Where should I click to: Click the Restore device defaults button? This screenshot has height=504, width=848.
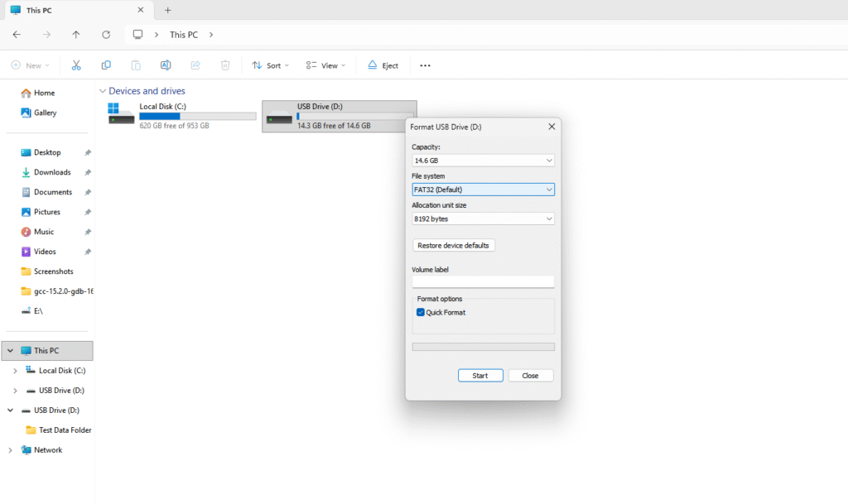(x=453, y=245)
